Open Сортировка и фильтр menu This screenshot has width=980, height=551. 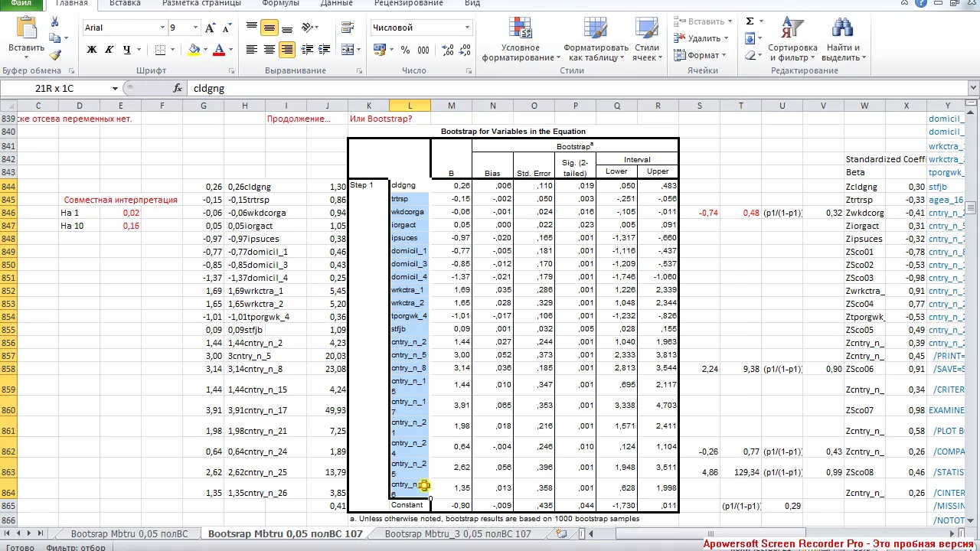coord(792,40)
